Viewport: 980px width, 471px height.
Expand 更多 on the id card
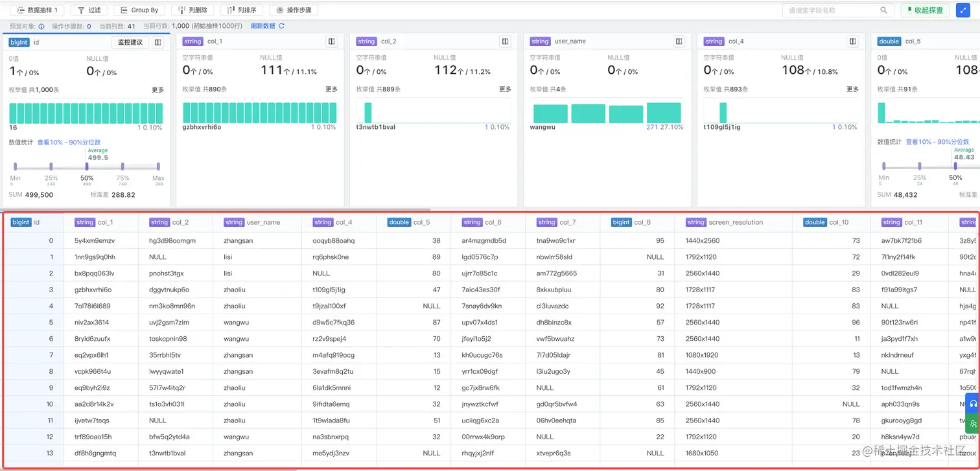[157, 90]
